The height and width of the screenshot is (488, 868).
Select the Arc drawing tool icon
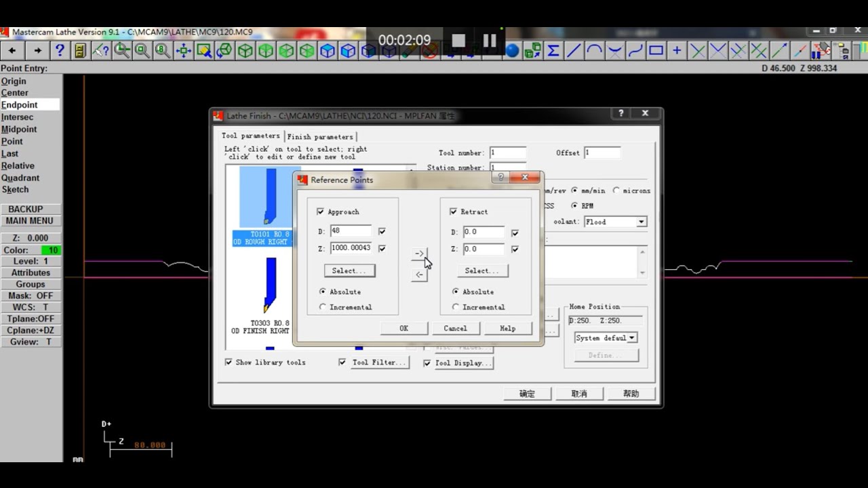pyautogui.click(x=595, y=50)
